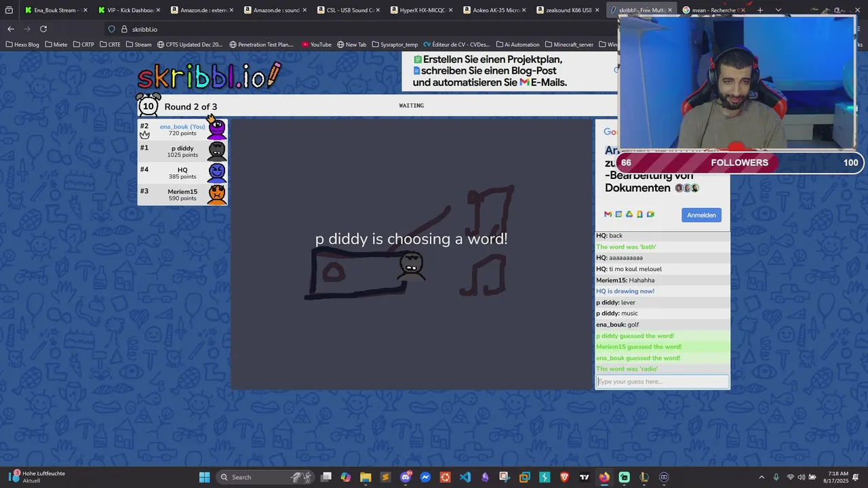Click the alarm clock round timer
Image resolution: width=868 pixels, height=488 pixels.
(x=149, y=106)
